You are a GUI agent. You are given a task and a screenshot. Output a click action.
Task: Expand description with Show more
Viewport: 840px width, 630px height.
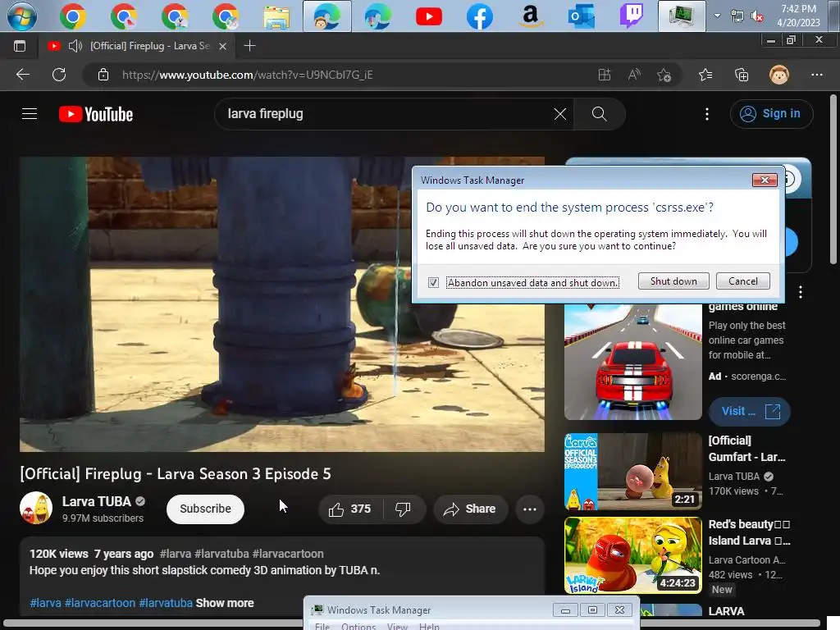(225, 603)
